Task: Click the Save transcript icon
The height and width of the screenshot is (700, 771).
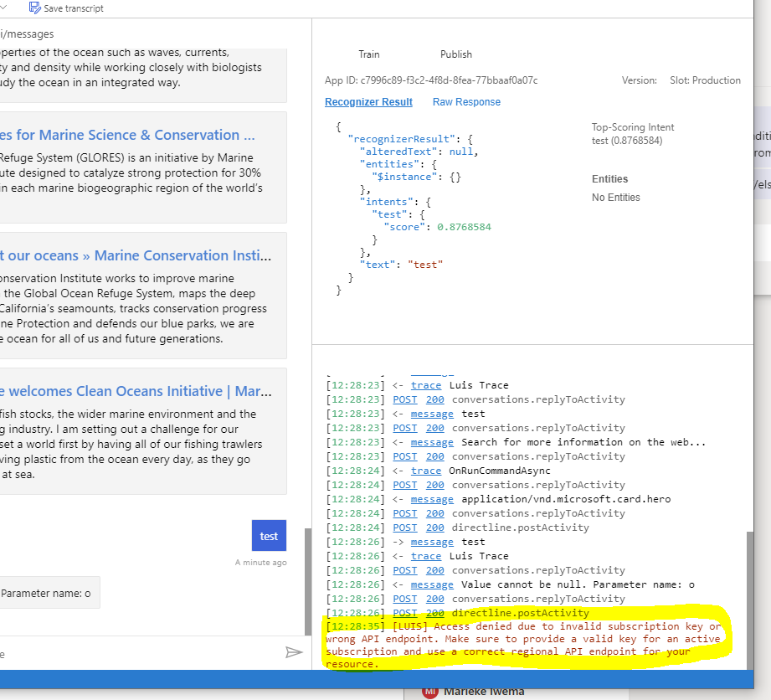Action: click(33, 8)
